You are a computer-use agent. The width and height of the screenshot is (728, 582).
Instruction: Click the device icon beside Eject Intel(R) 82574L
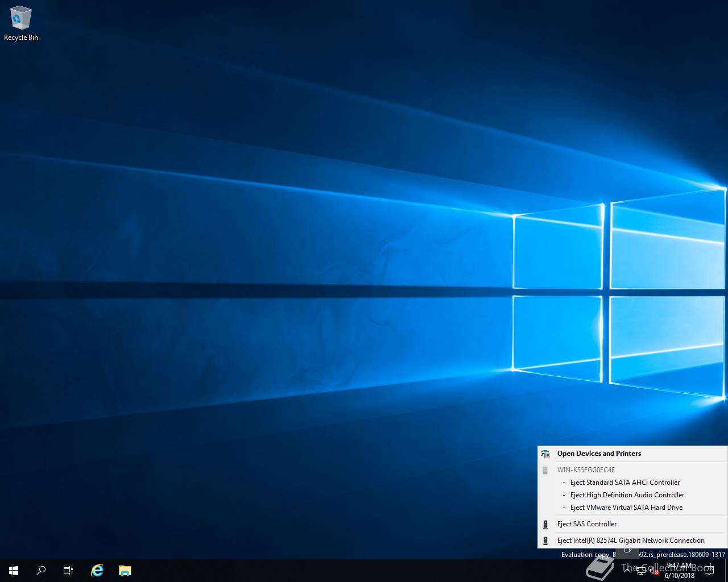[545, 541]
